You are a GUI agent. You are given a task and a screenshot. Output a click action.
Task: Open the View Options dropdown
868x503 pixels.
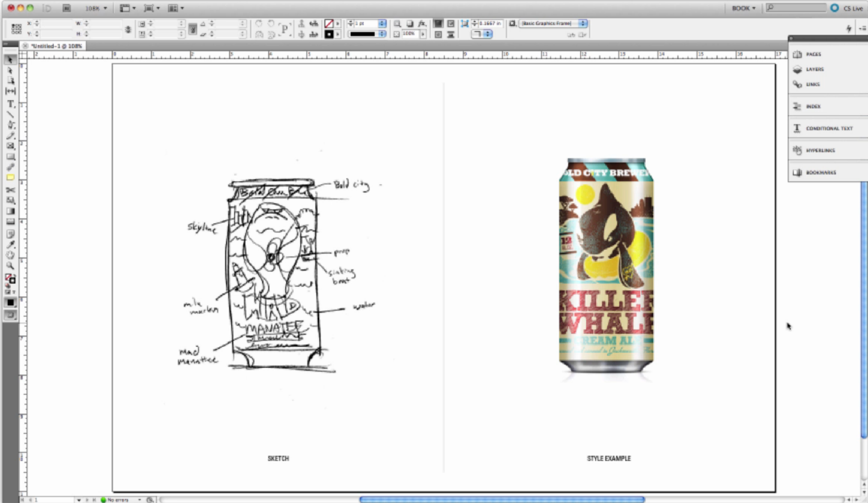point(127,8)
